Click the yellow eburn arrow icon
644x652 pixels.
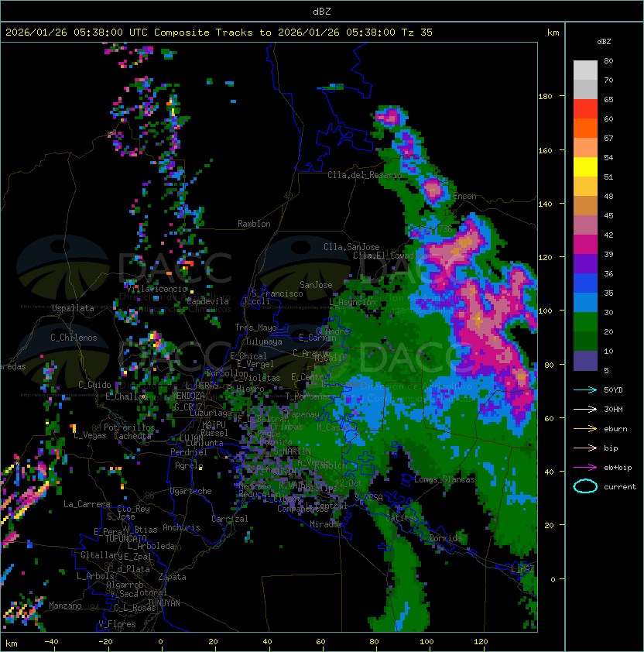(x=585, y=428)
